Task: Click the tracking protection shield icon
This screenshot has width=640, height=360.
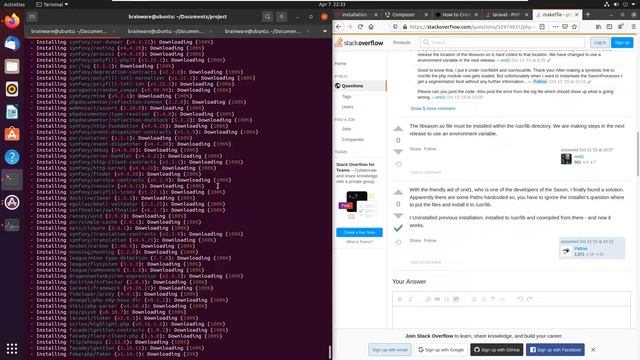Action: click(x=395, y=27)
